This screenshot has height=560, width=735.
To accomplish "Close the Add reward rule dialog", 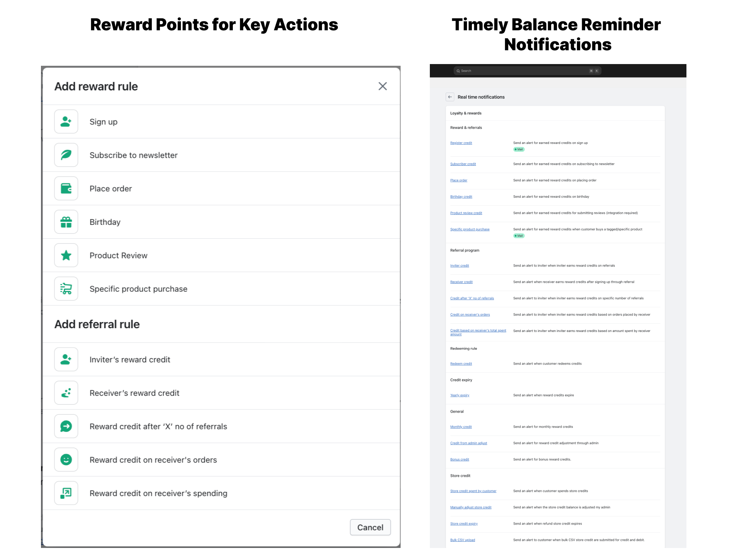I will click(382, 86).
